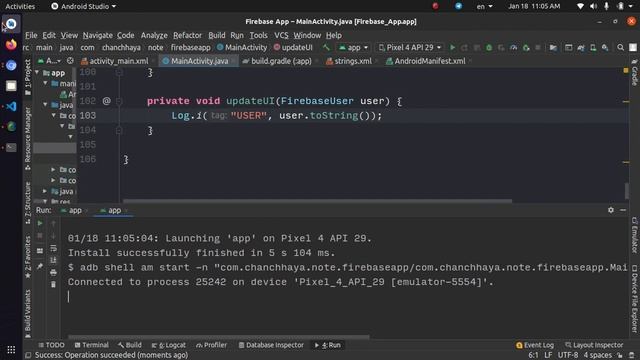Open the 6: Logcat tool window
This screenshot has height=360, width=640.
(x=168, y=345)
